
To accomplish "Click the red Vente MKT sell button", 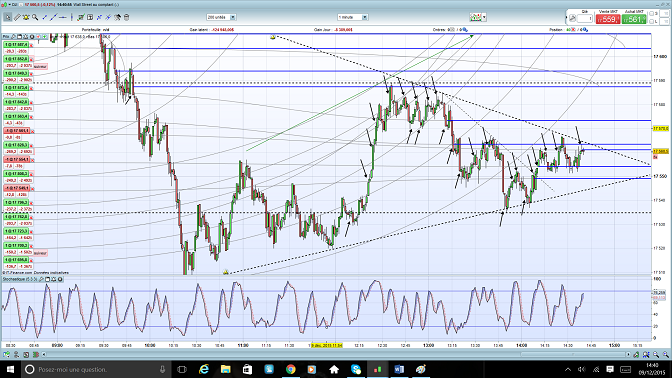I will coord(608,19).
